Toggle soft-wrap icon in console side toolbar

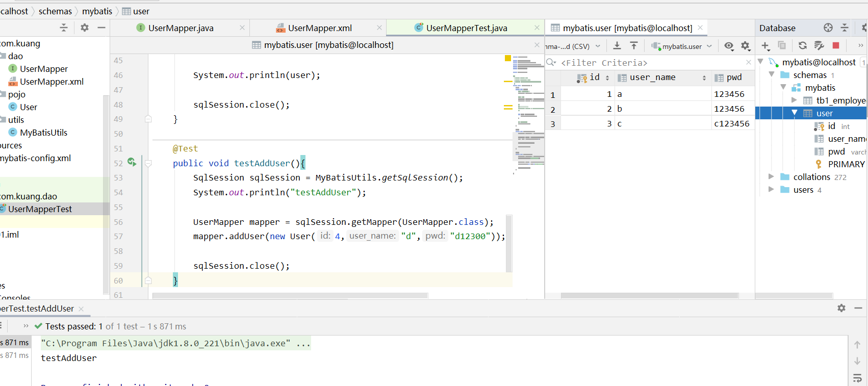[857, 378]
